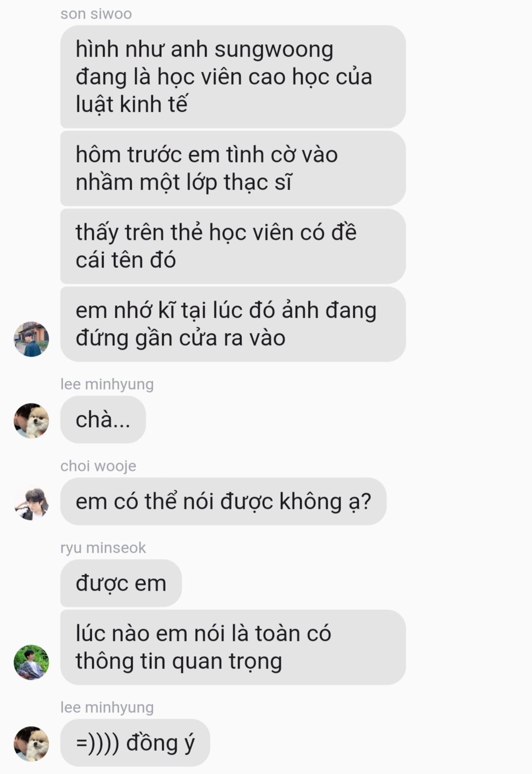Select the message "em nhớ kĩ tại lúc đó"
The image size is (532, 774).
233,324
